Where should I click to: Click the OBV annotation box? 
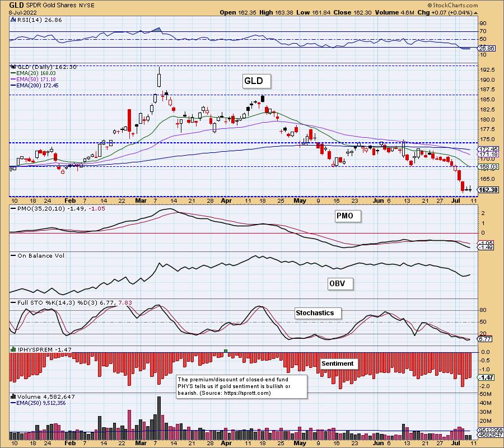click(x=340, y=284)
